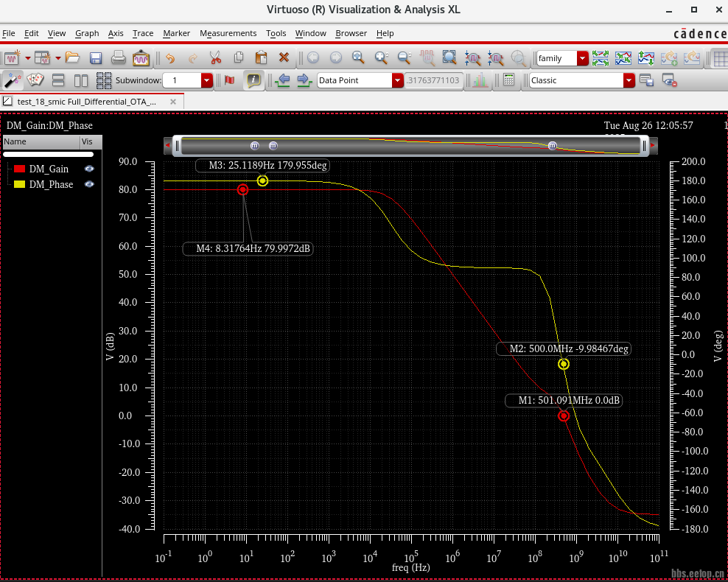The height and width of the screenshot is (582, 728).
Task: Click the new graph window icon
Action: (13, 58)
